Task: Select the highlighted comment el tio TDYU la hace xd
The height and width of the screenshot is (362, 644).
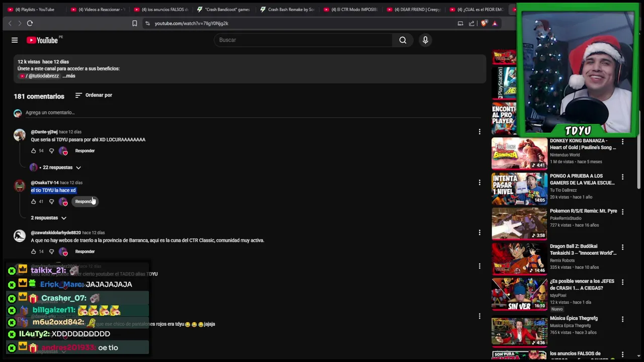Action: (x=53, y=191)
